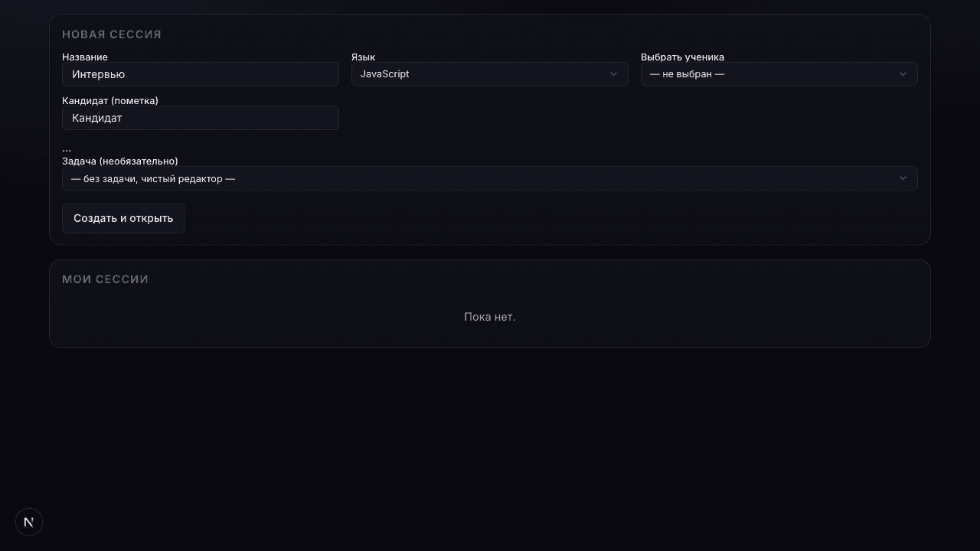Click the 'МОИ СЕССИИ' heading
Screen dimensions: 980x551
(106, 279)
